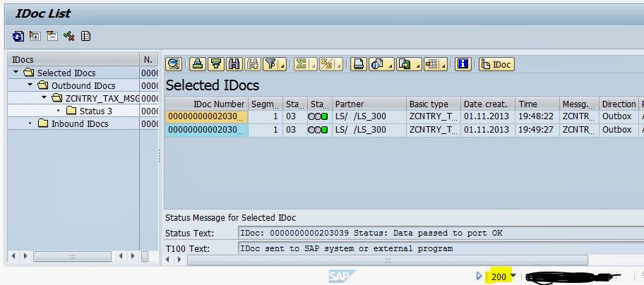
Task: Click the time cell 19:48:22
Action: 537,116
